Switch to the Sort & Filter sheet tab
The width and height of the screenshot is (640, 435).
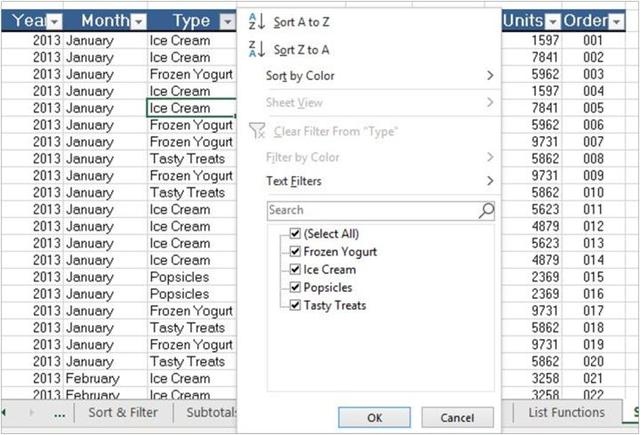tap(122, 412)
